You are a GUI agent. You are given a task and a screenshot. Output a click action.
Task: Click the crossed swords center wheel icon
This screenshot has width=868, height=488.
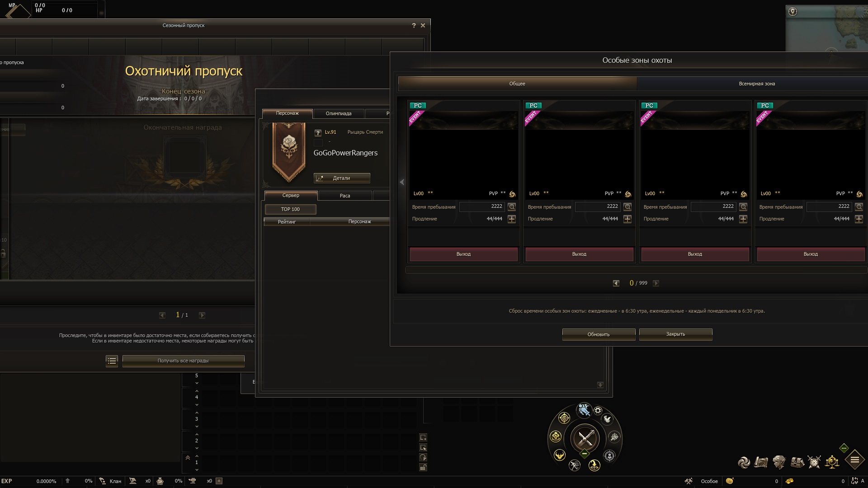click(x=585, y=438)
